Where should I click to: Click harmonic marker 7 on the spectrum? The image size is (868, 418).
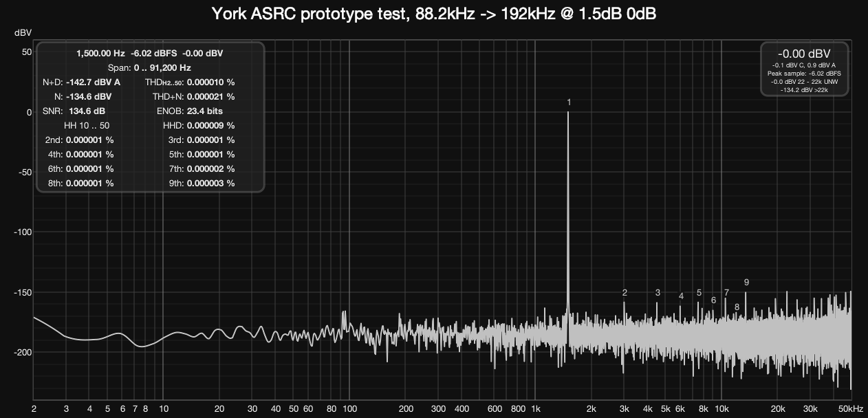(726, 293)
